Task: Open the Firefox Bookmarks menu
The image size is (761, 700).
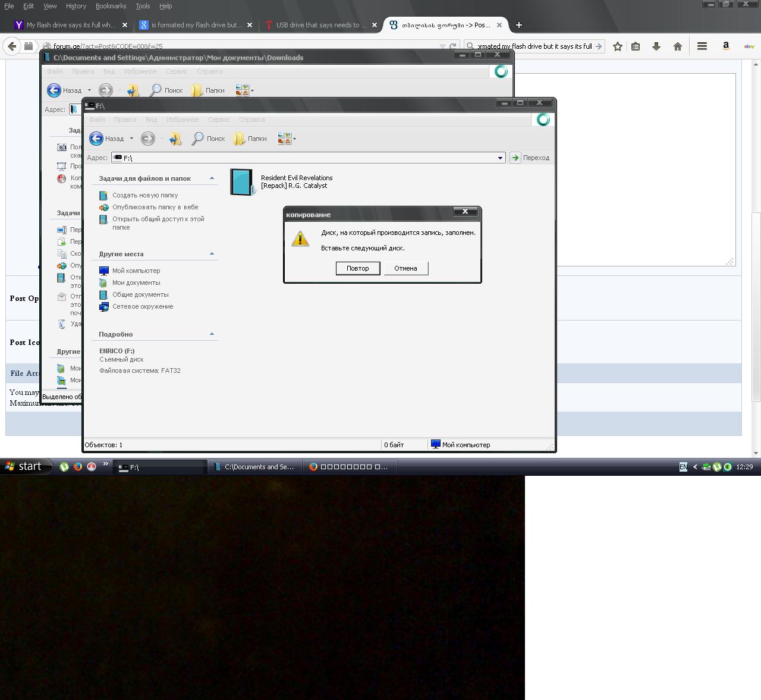Action: [x=111, y=6]
